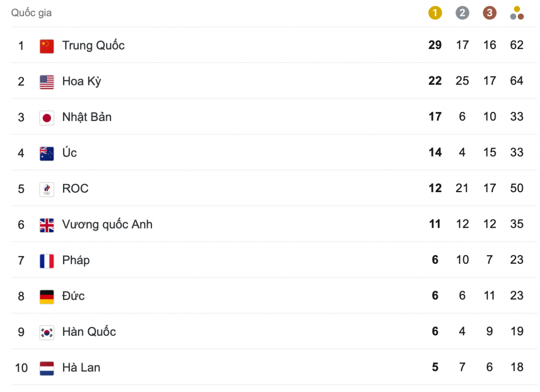Viewport: 540px width, 392px height.
Task: Click the Australia flag icon
Action: pos(47,153)
